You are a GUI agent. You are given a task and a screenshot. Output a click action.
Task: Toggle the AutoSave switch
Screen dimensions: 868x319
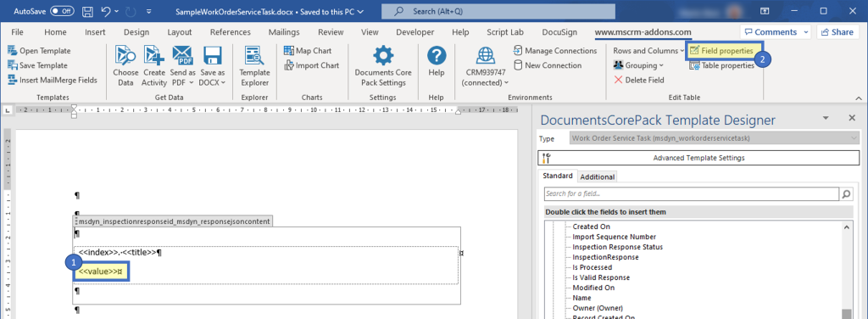tap(62, 11)
